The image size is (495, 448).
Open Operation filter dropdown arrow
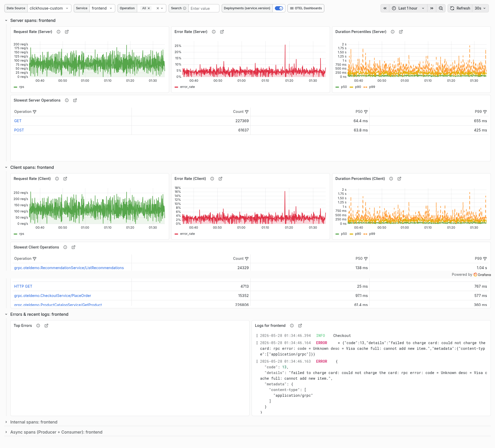click(x=162, y=8)
